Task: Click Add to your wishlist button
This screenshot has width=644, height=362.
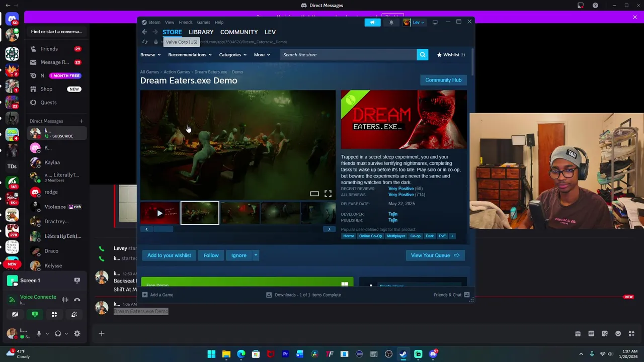Action: tap(169, 255)
